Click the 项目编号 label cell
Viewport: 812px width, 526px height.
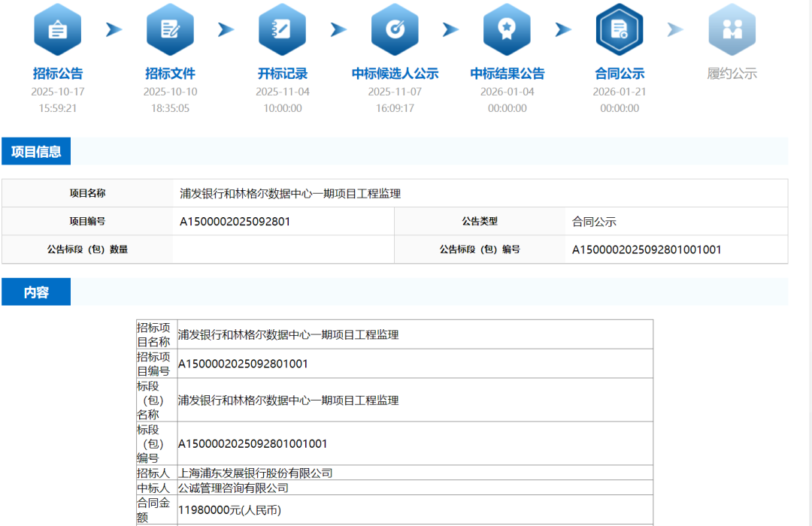coord(87,221)
